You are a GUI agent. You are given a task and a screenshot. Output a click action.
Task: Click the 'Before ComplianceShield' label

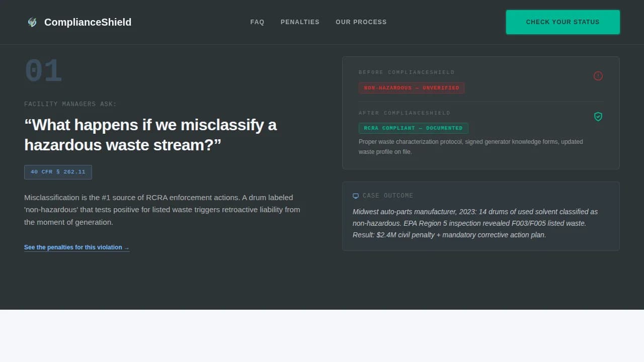pos(407,72)
